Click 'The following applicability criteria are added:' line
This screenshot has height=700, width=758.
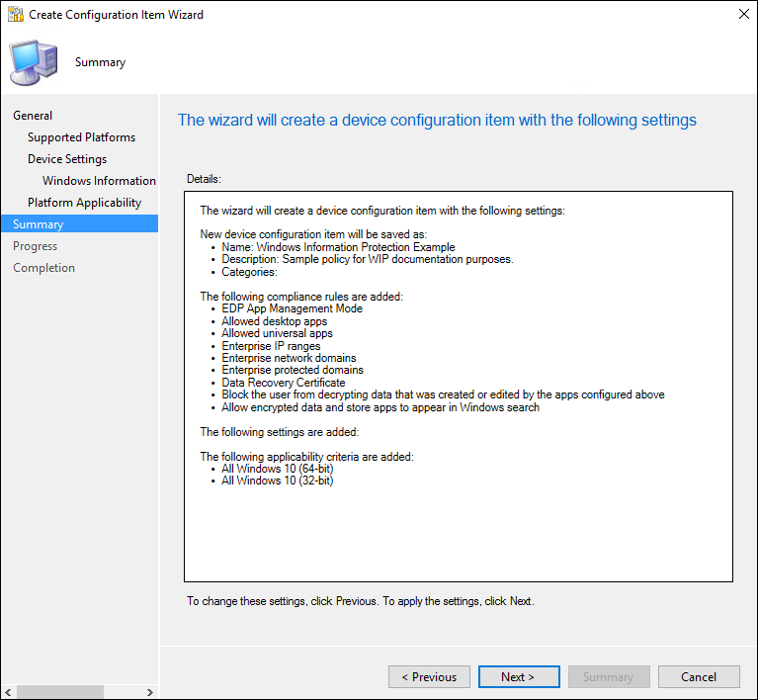307,457
